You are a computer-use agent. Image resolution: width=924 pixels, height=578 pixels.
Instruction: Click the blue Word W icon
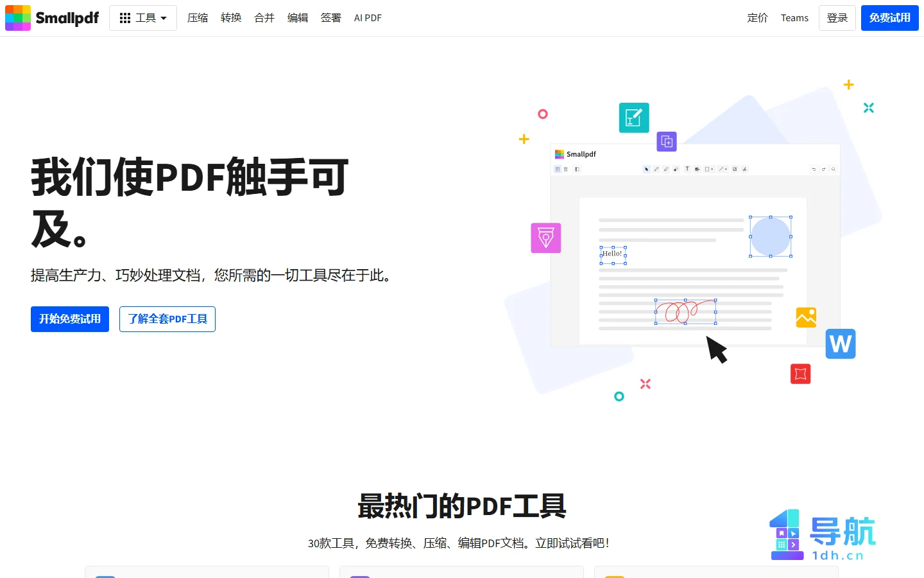click(x=841, y=344)
